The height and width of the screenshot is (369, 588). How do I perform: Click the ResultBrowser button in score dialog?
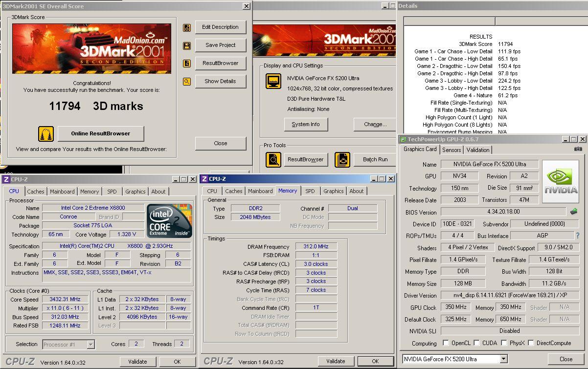point(220,63)
